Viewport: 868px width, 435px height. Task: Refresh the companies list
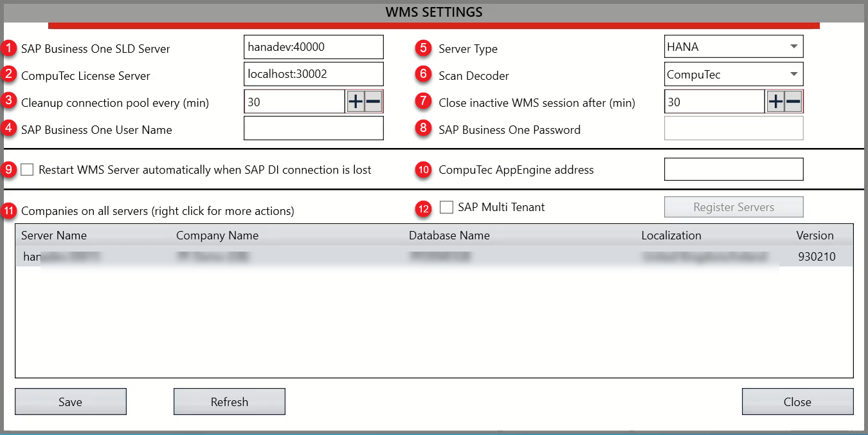(x=229, y=402)
